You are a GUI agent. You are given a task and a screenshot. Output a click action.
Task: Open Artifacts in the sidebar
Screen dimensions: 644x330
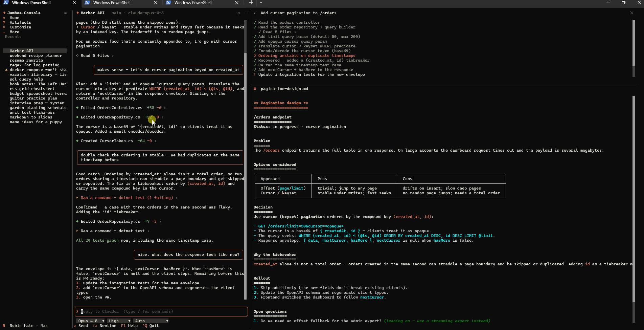tap(20, 22)
